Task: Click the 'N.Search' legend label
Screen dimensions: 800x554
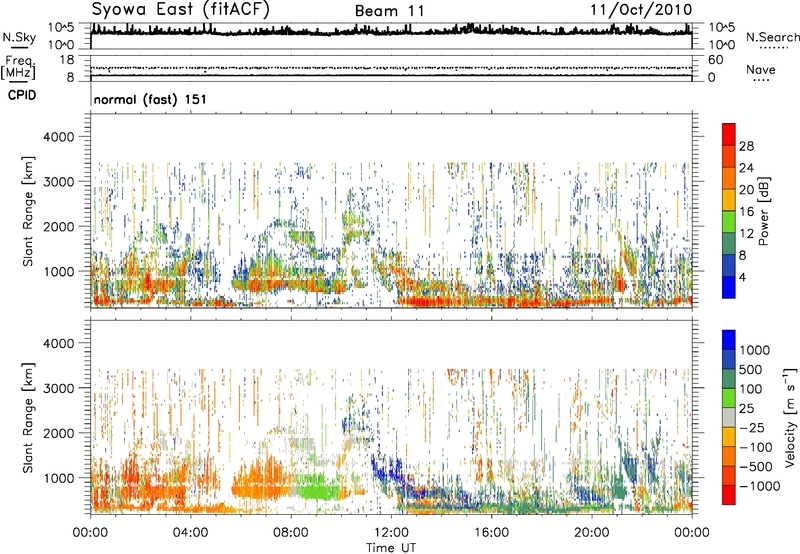Action: tap(772, 37)
